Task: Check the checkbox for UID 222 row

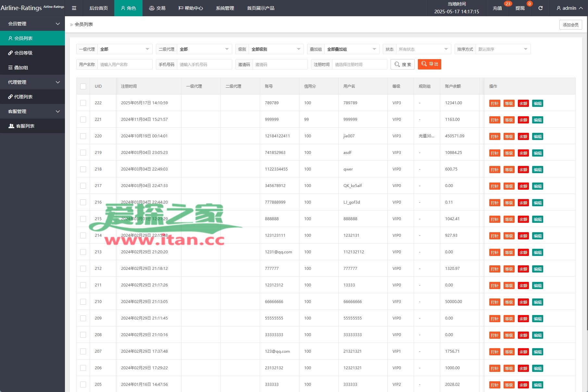Action: click(x=83, y=103)
